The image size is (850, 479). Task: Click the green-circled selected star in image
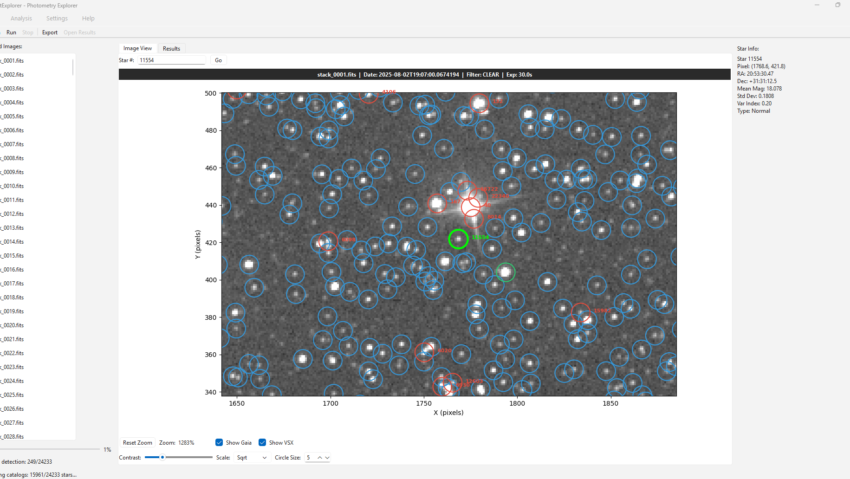(x=458, y=238)
